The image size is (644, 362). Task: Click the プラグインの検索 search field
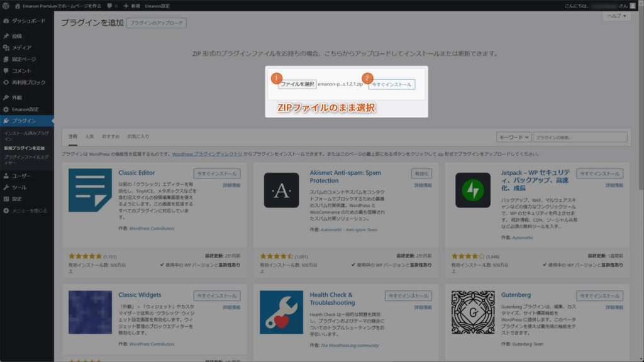[580, 137]
